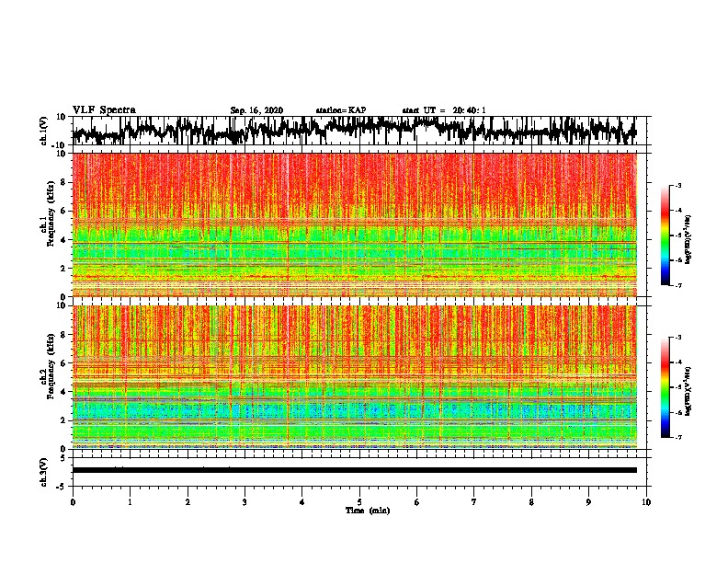Click the time axis tick label '7'
This screenshot has height=563, width=728.
(474, 502)
